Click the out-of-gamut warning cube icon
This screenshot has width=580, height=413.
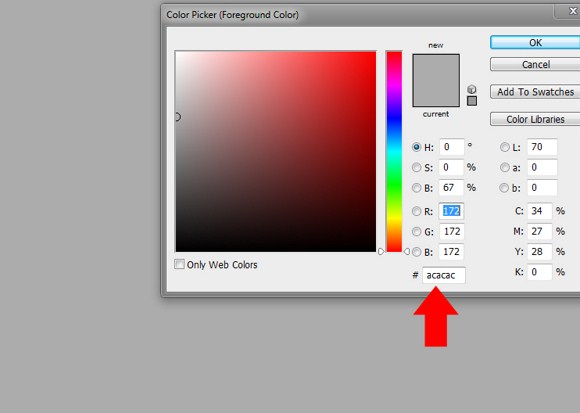click(472, 89)
